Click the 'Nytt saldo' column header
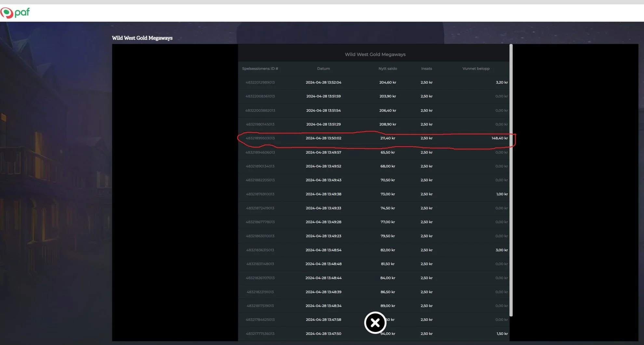This screenshot has height=345, width=644. 388,69
